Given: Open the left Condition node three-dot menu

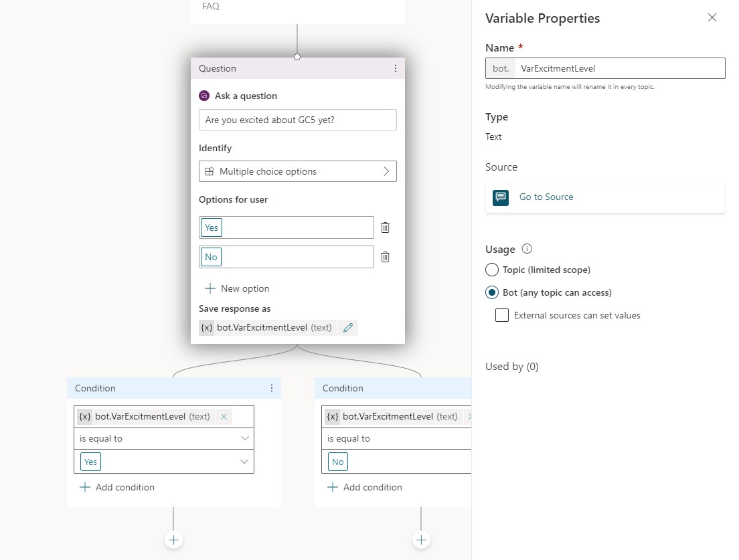Looking at the screenshot, I should click(272, 388).
